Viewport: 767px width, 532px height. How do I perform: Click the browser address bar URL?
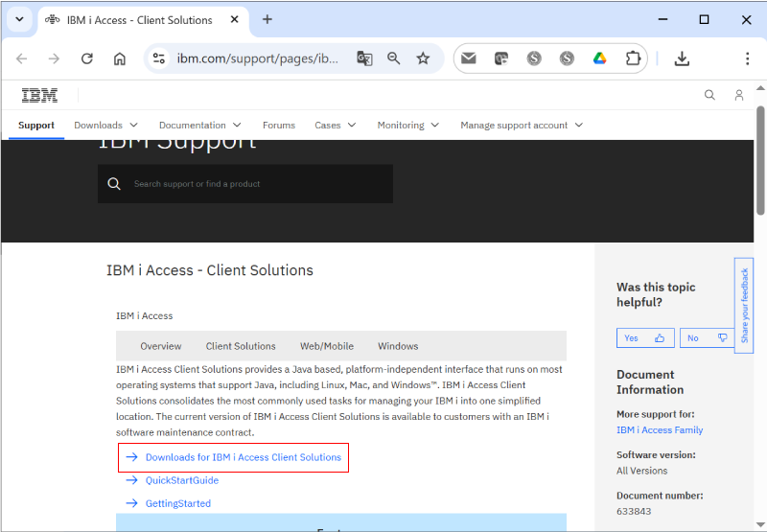pyautogui.click(x=257, y=58)
